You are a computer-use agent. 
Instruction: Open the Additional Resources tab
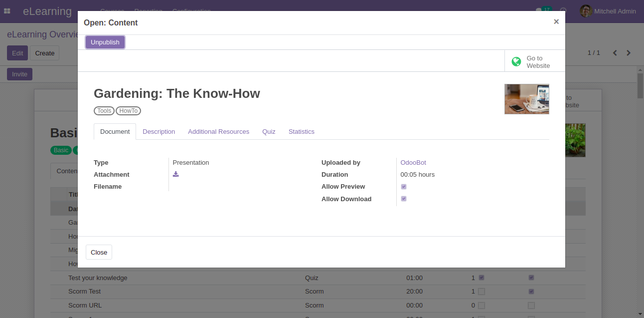coord(218,132)
